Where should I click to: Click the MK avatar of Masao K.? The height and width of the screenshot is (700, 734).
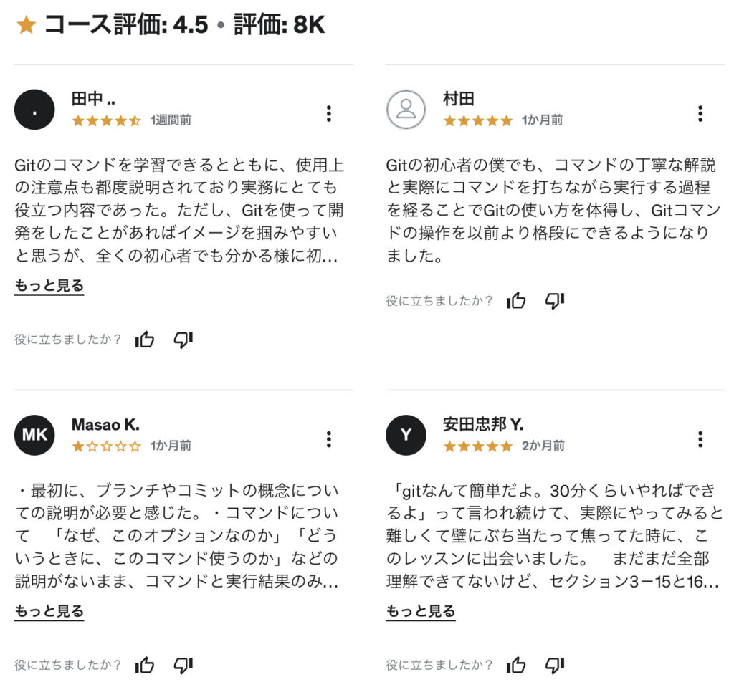point(34,435)
